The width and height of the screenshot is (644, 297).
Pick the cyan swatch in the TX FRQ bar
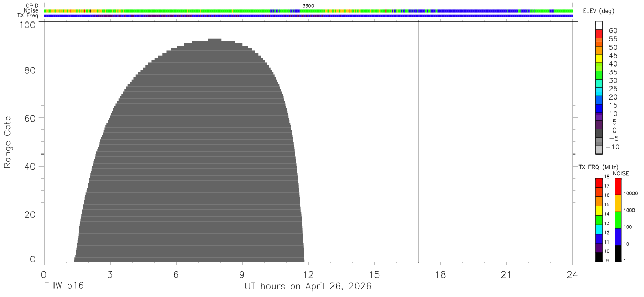click(599, 229)
